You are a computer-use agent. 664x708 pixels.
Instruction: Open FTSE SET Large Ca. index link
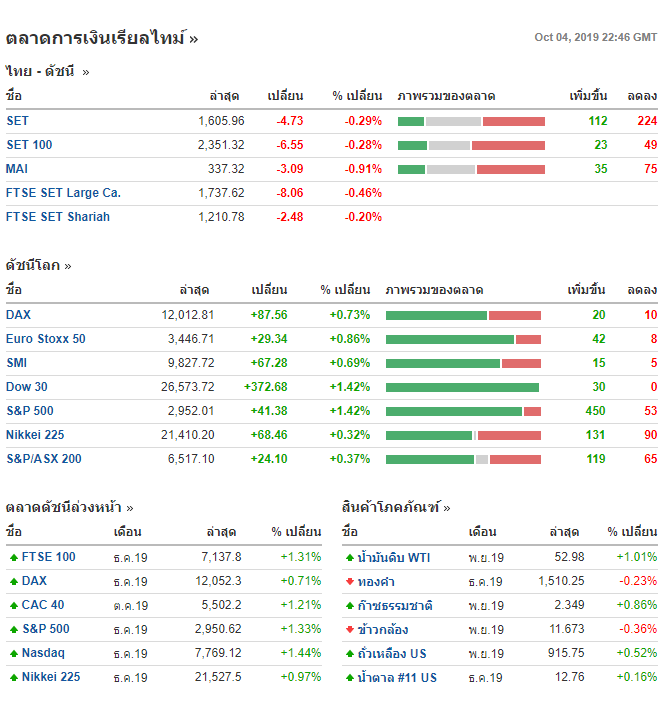pyautogui.click(x=63, y=193)
